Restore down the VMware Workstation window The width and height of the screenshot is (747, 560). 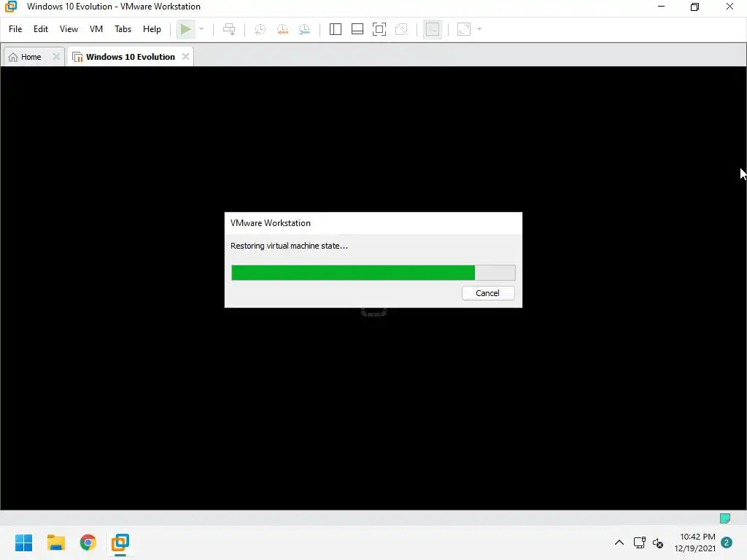[x=694, y=7]
